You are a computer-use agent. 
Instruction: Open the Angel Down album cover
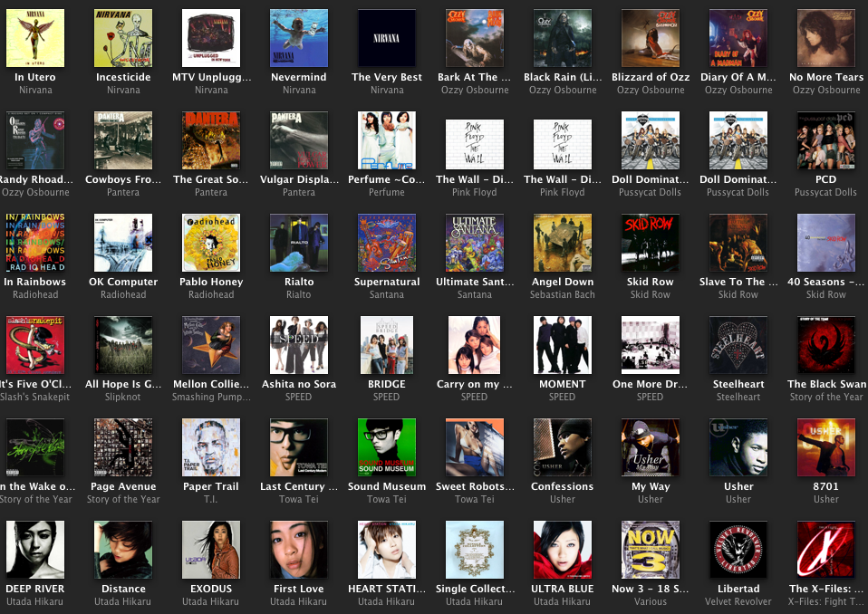click(x=563, y=243)
